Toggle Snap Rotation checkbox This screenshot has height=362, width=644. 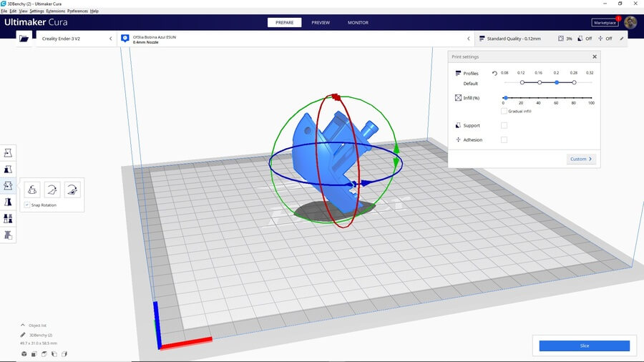(27, 205)
